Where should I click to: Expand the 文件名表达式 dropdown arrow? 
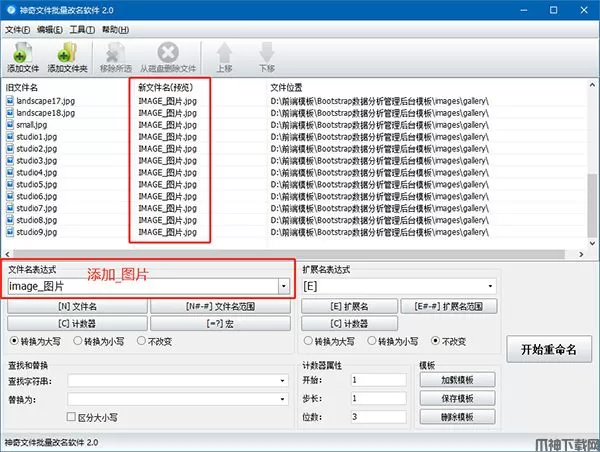coord(284,286)
